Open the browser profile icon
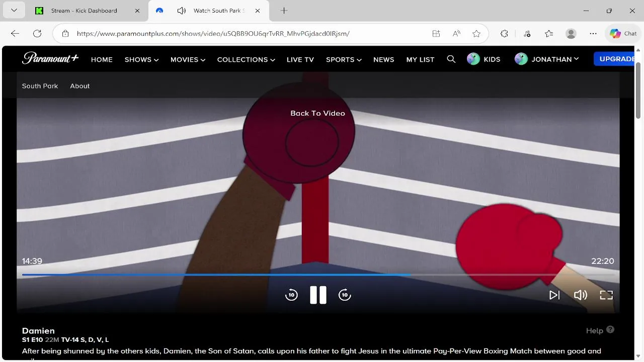This screenshot has height=362, width=644. (571, 34)
